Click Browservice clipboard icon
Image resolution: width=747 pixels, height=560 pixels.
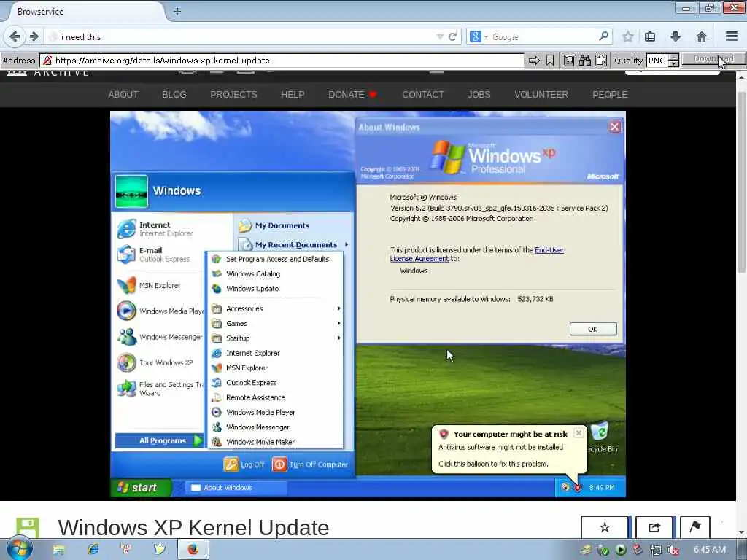(601, 61)
